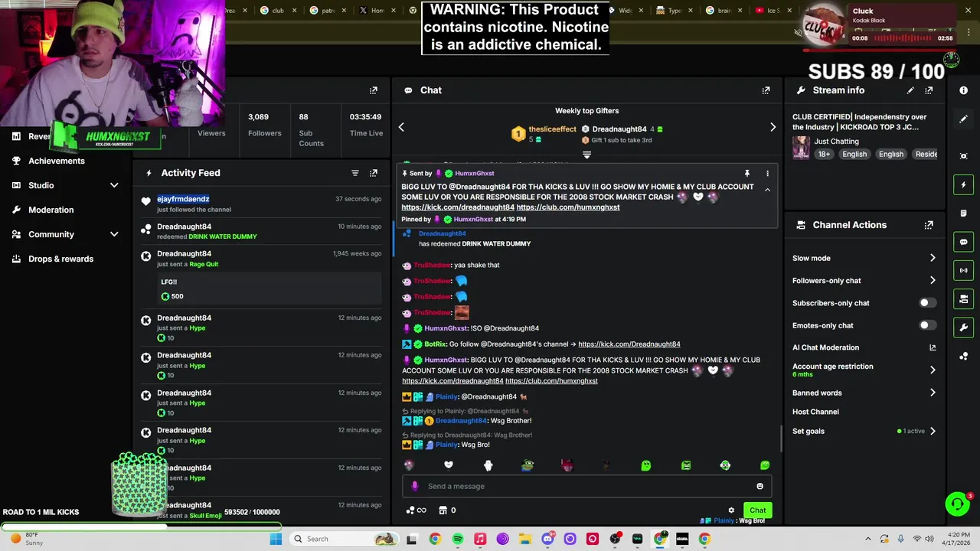The image size is (980, 551).
Task: Open Achievements in left sidebar
Action: tap(57, 161)
